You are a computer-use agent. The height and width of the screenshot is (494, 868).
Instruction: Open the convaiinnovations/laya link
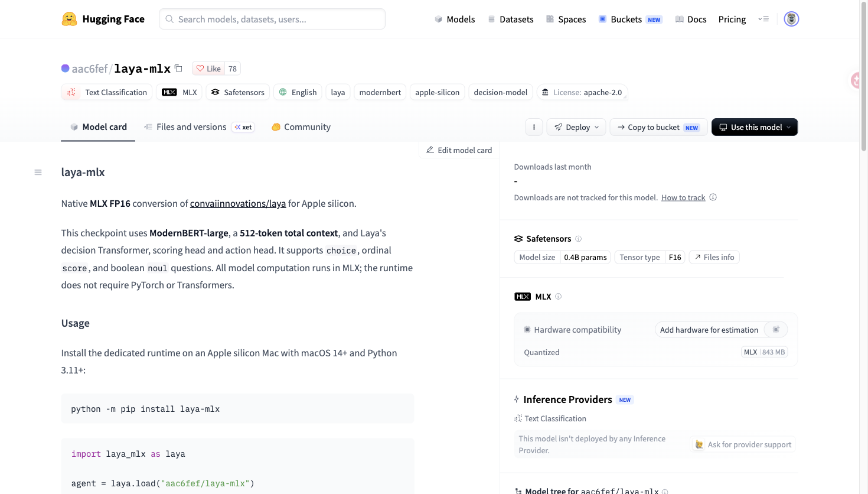238,203
